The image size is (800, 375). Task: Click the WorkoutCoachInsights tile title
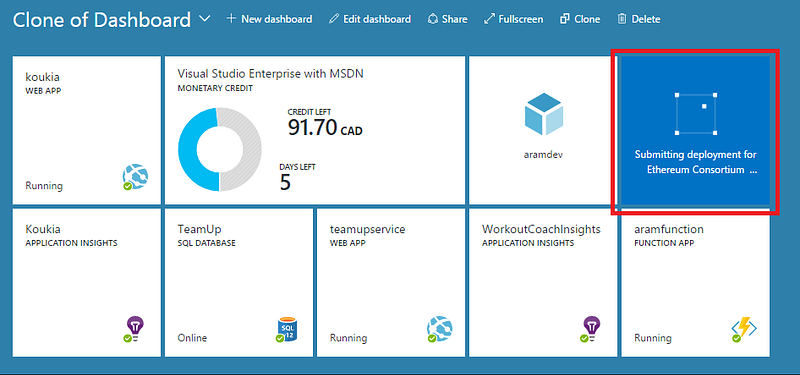coord(541,230)
